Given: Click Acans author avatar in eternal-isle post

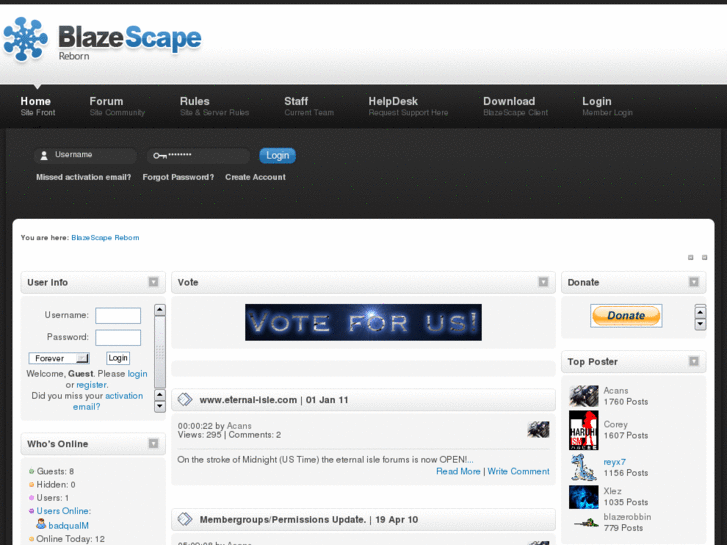Looking at the screenshot, I should [x=538, y=430].
